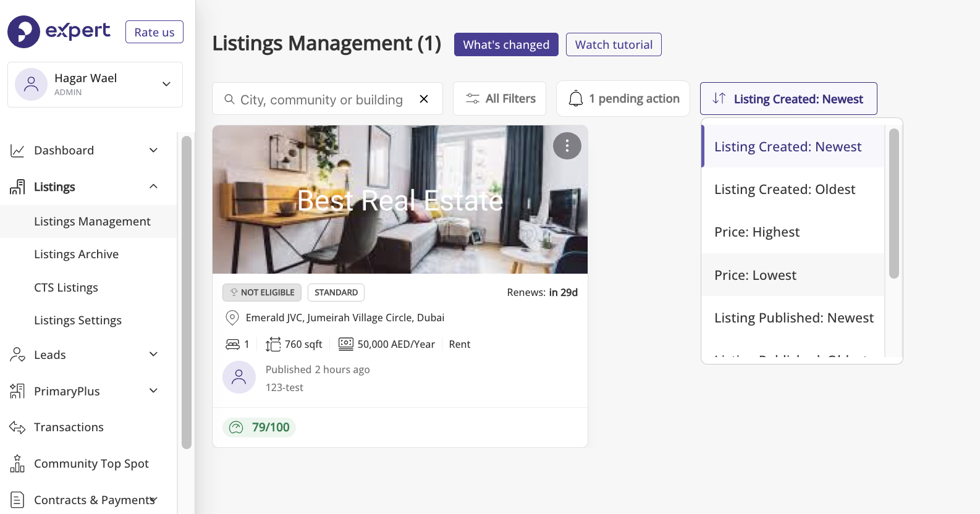Go to Transactions section
980x514 pixels.
point(69,428)
